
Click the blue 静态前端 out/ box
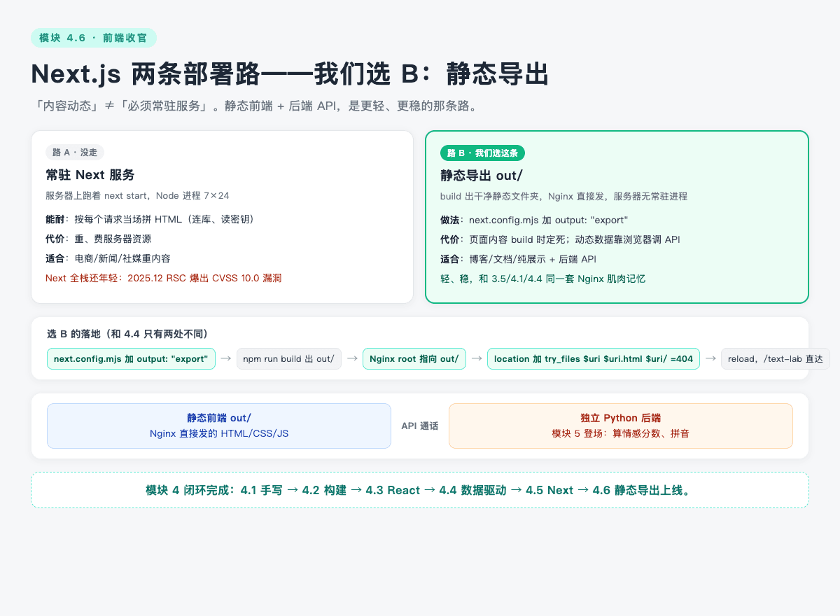(x=219, y=426)
